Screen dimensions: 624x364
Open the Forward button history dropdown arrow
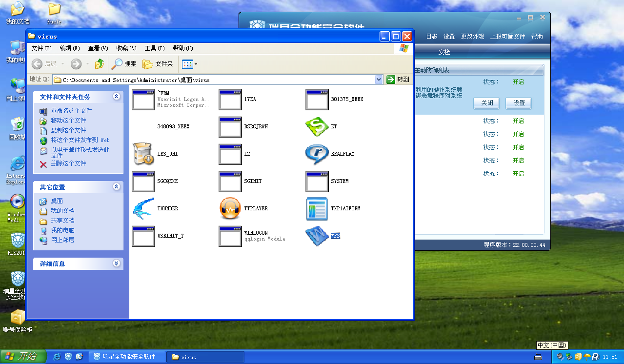[87, 64]
